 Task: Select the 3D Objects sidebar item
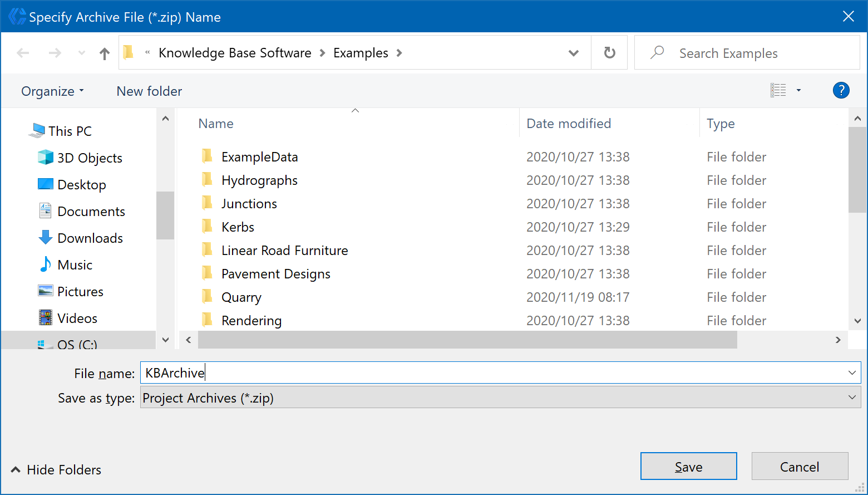(89, 158)
